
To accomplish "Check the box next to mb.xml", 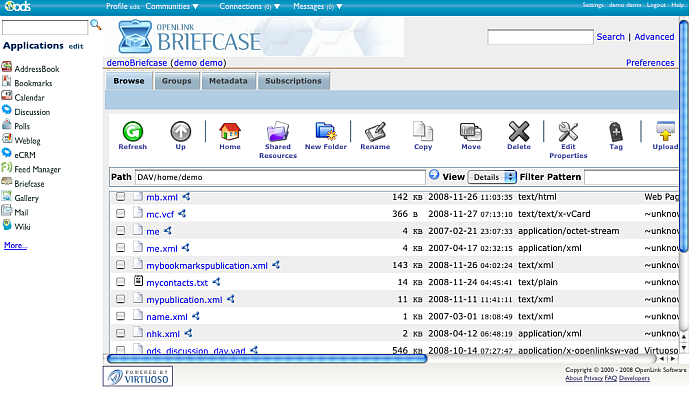I will pyautogui.click(x=121, y=198).
